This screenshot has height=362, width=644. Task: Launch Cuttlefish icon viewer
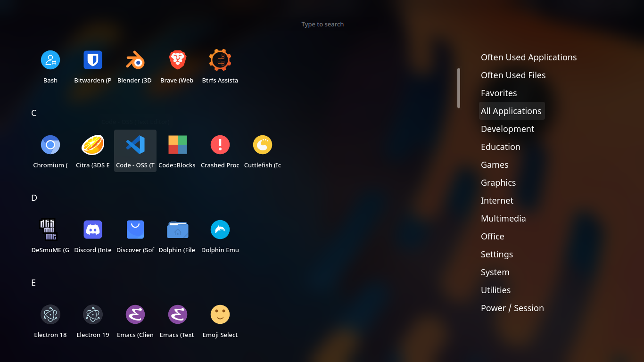[263, 151]
